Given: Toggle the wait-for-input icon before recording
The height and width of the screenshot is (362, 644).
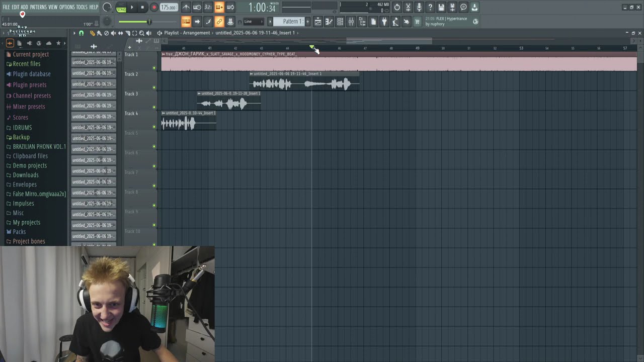Looking at the screenshot, I should click(x=197, y=7).
